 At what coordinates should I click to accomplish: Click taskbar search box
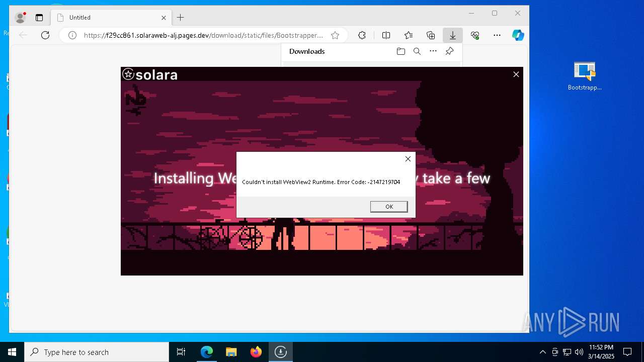pos(97,352)
